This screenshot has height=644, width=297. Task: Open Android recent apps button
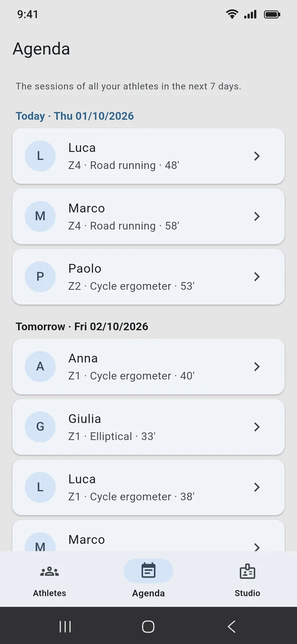point(65,627)
